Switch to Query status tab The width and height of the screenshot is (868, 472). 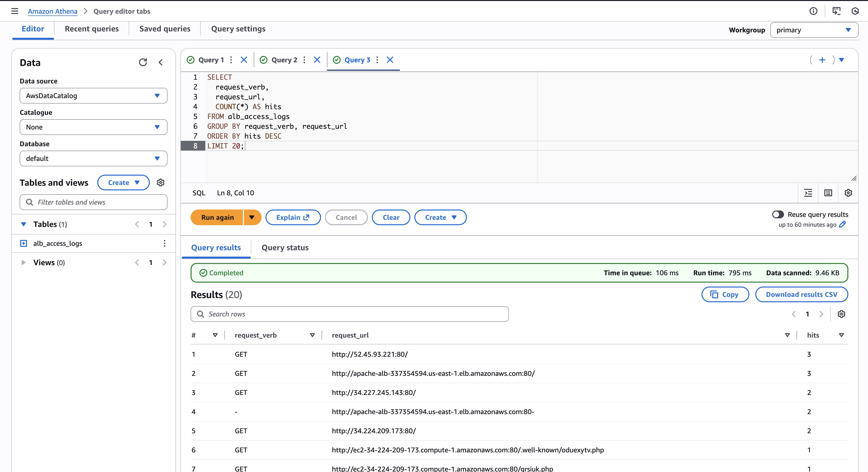285,248
